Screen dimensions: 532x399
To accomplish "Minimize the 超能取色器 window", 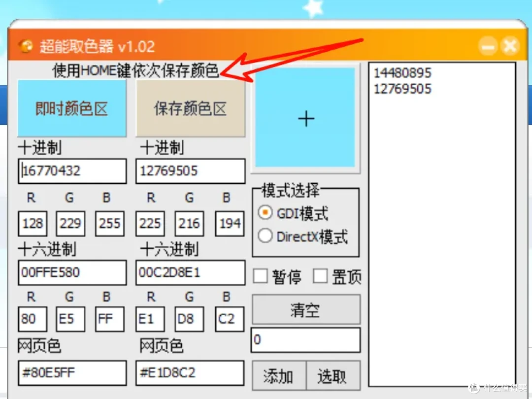I will tap(488, 46).
